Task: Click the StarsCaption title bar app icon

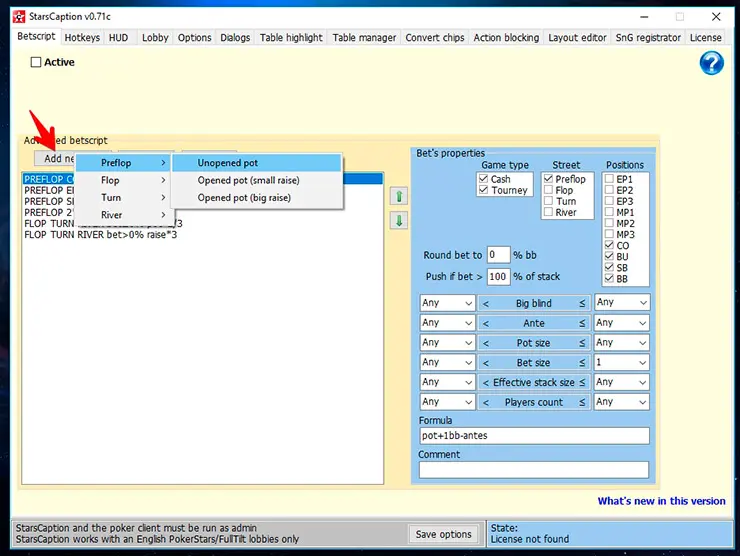Action: coord(19,16)
